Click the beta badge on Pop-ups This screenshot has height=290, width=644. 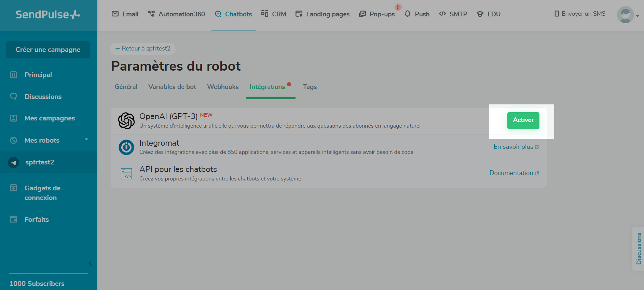click(398, 7)
